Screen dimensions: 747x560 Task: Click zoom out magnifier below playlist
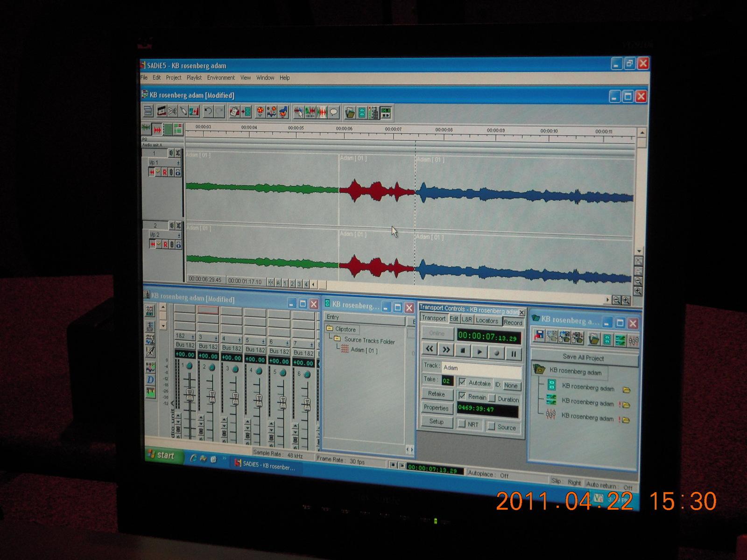pyautogui.click(x=617, y=300)
